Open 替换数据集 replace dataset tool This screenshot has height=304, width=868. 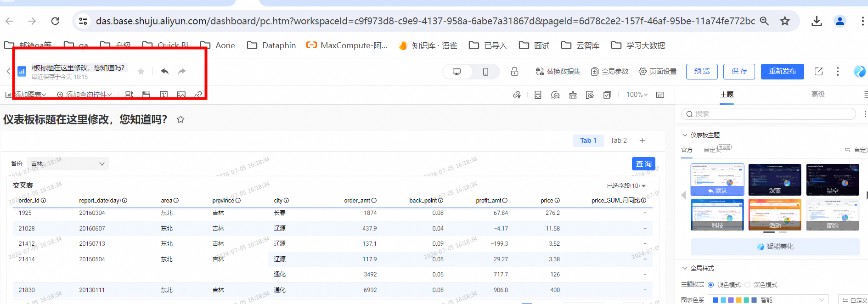click(558, 72)
